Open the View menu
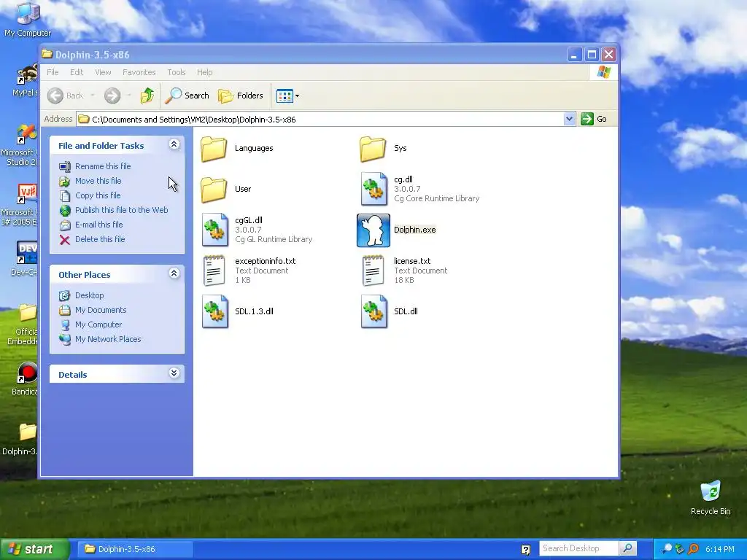 [103, 72]
